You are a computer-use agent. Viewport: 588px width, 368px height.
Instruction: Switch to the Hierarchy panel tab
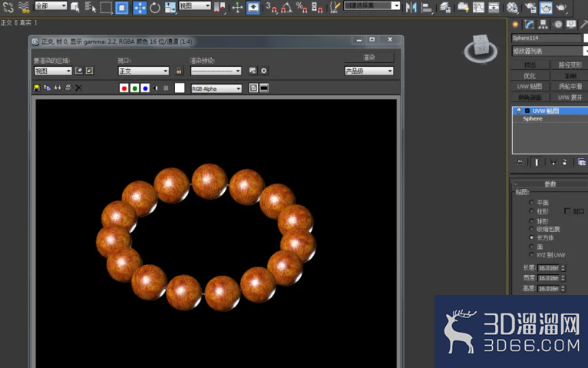(543, 25)
